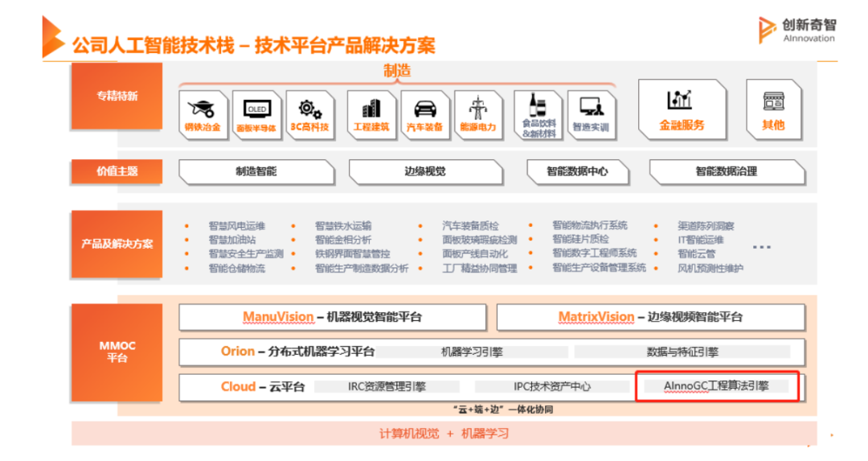This screenshot has height=461, width=868.
Task: Click the 面板玻璃瑕疵检测 bullet item
Action: (479, 240)
